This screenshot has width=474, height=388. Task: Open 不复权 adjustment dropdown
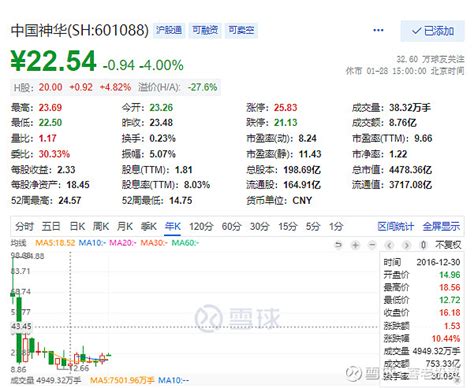(x=448, y=245)
